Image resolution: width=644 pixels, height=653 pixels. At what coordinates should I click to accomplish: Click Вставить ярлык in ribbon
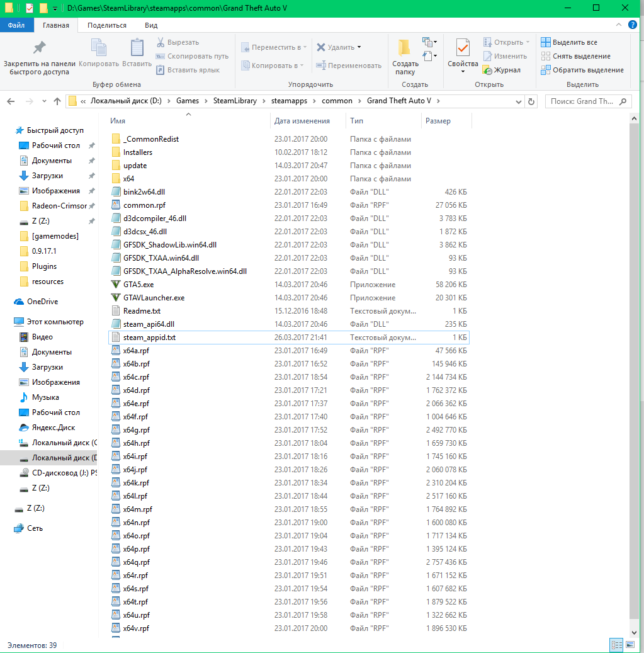pos(188,70)
